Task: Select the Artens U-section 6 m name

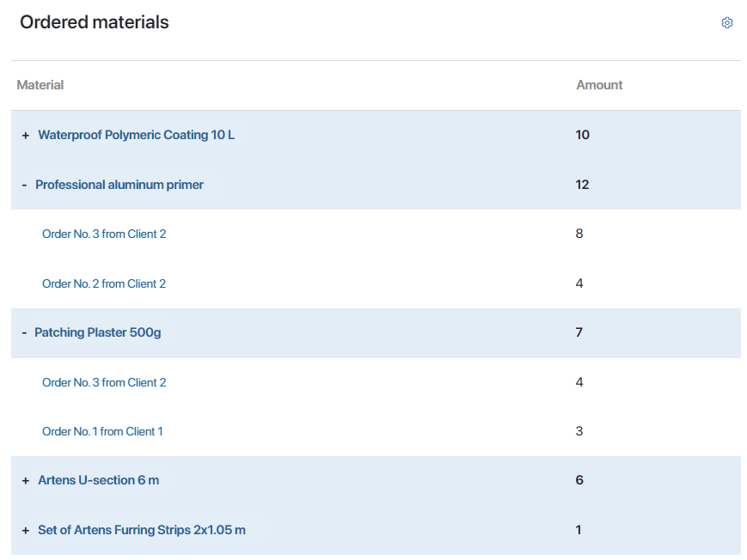Action: (x=98, y=480)
